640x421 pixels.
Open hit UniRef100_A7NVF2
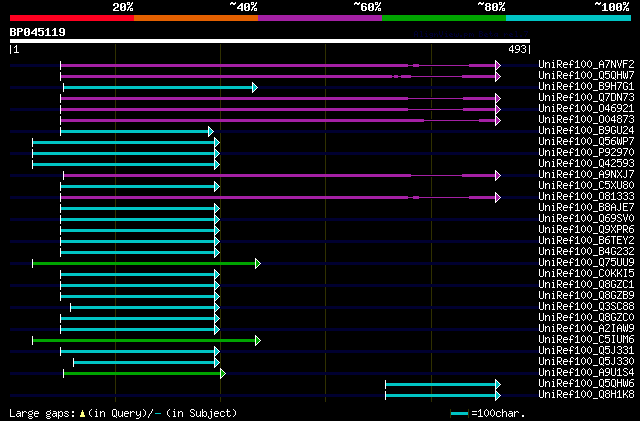(586, 65)
